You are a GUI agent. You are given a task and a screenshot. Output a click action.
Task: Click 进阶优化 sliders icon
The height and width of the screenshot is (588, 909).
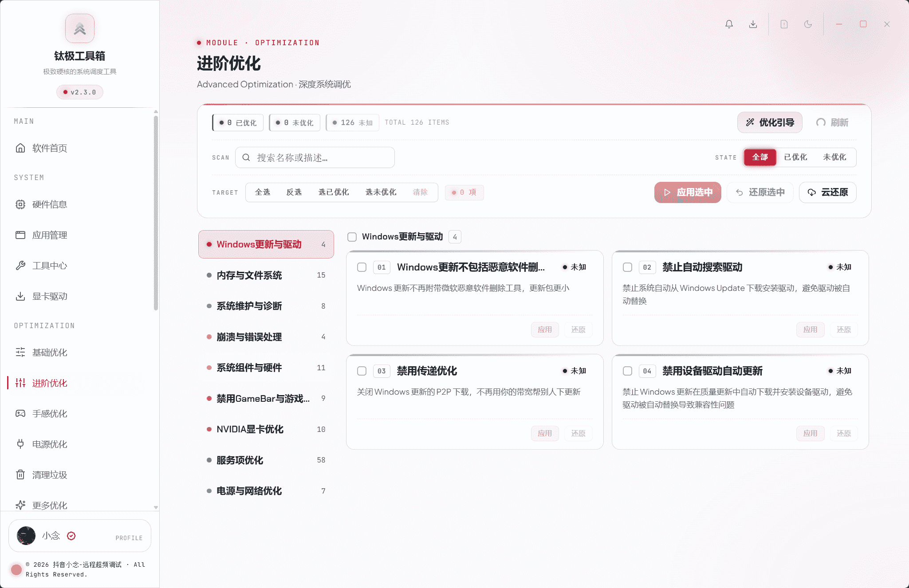20,383
